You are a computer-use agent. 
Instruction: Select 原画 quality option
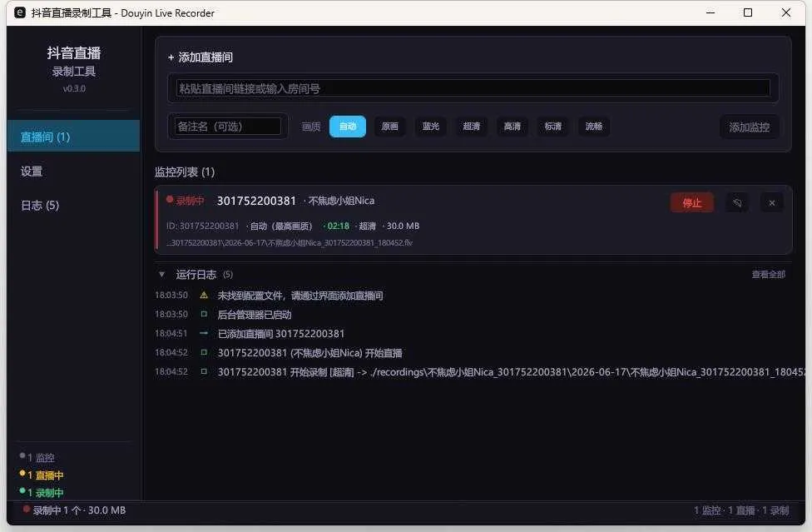[x=389, y=127]
